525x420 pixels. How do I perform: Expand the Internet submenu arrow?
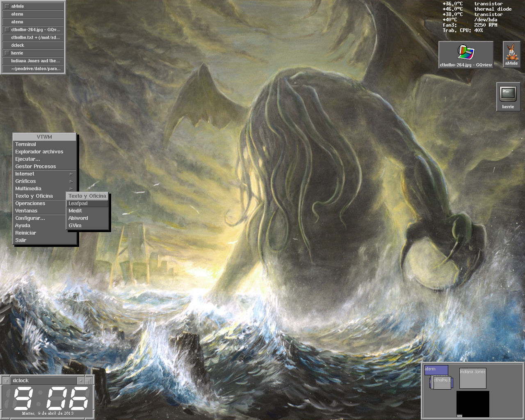tap(71, 174)
